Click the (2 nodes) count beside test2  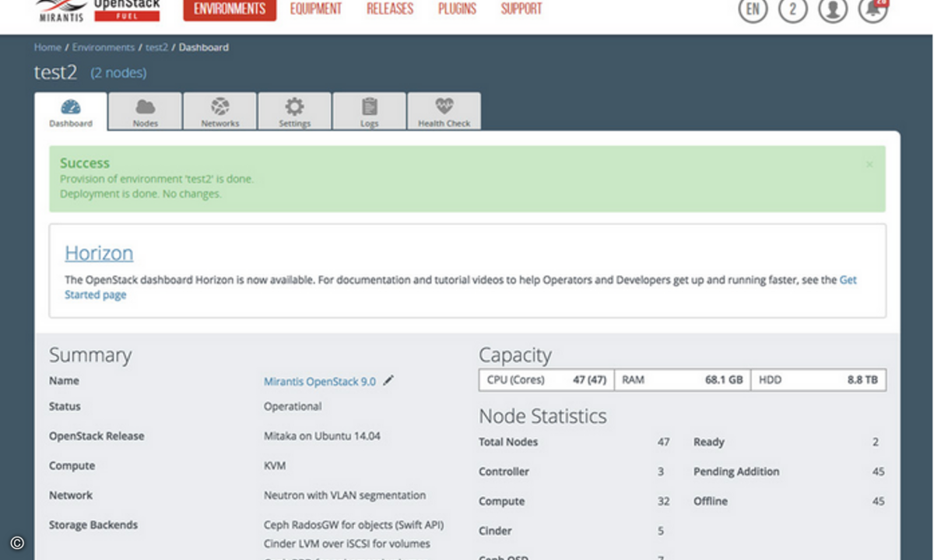click(118, 73)
